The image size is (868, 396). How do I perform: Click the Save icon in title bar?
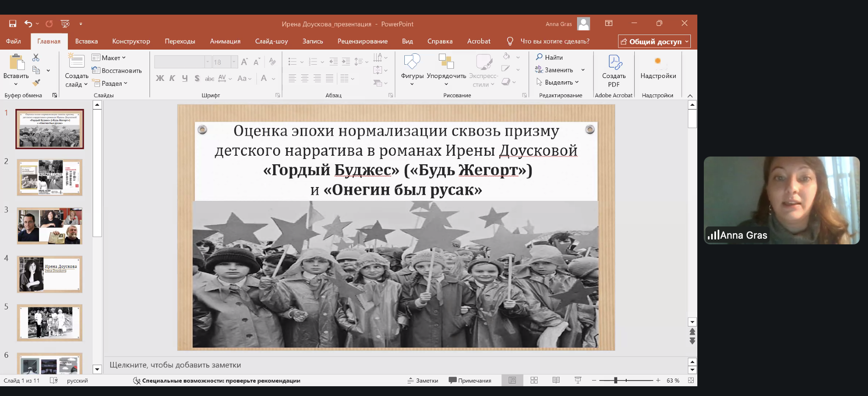point(13,24)
